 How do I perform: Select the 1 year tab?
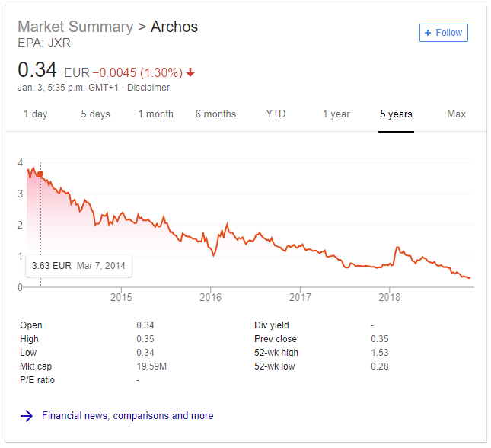click(336, 114)
